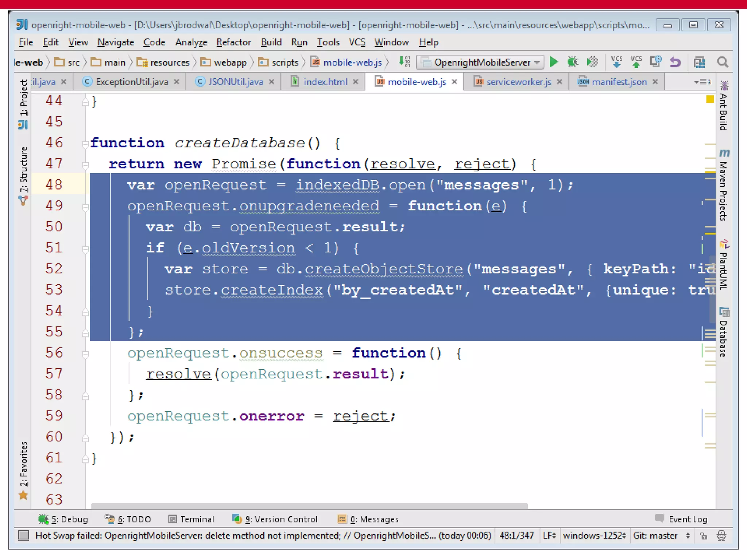Switch to the serviceworker.js tab
Screen dimensions: 747x560
(518, 82)
